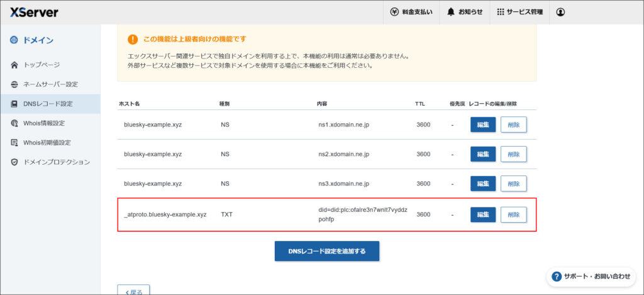Delete the ns2.xdomain.ne.jp NS record
This screenshot has width=644, height=295.
point(513,155)
